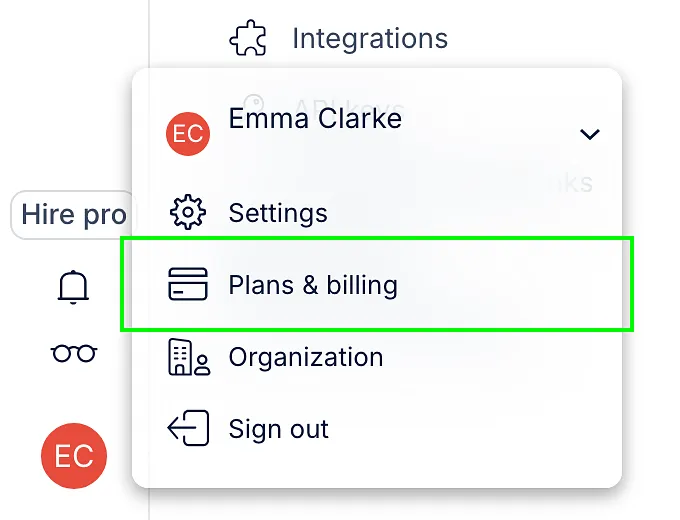Click the faded API keys item

point(349,107)
